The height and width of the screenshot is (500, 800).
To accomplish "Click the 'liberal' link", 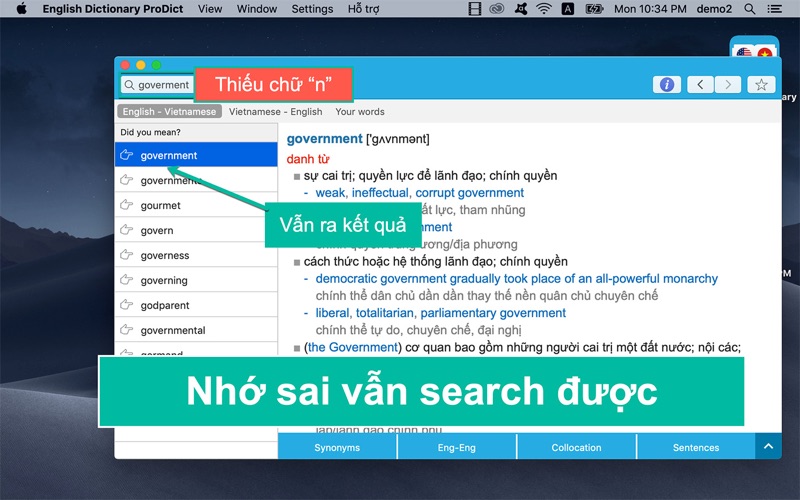I will [x=332, y=313].
